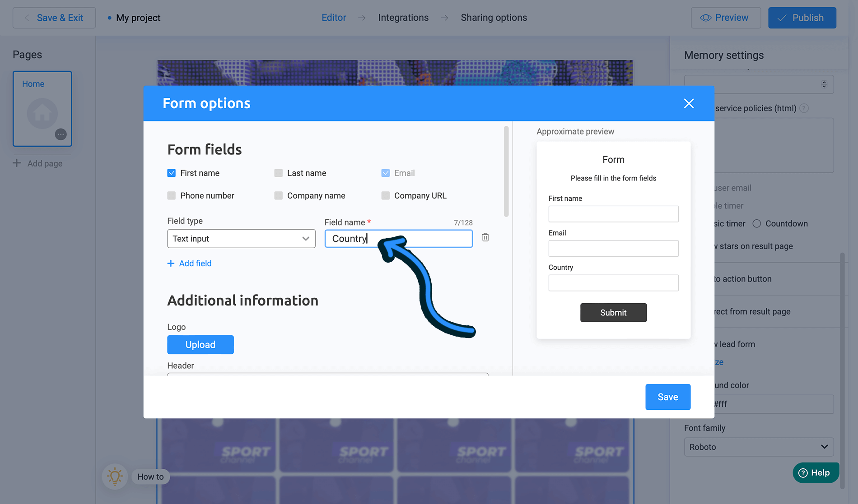Viewport: 858px width, 504px height.
Task: Enable the Company URL checkbox
Action: (386, 195)
